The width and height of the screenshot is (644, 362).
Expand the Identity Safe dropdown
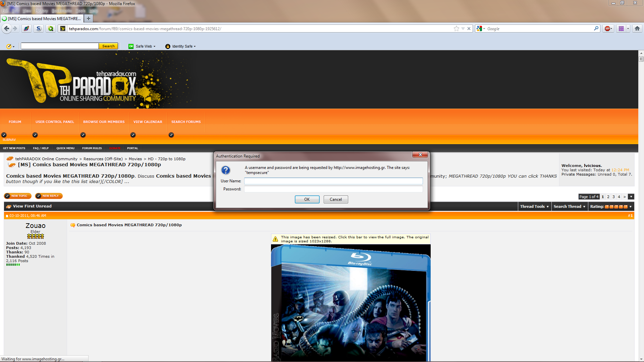pyautogui.click(x=184, y=46)
